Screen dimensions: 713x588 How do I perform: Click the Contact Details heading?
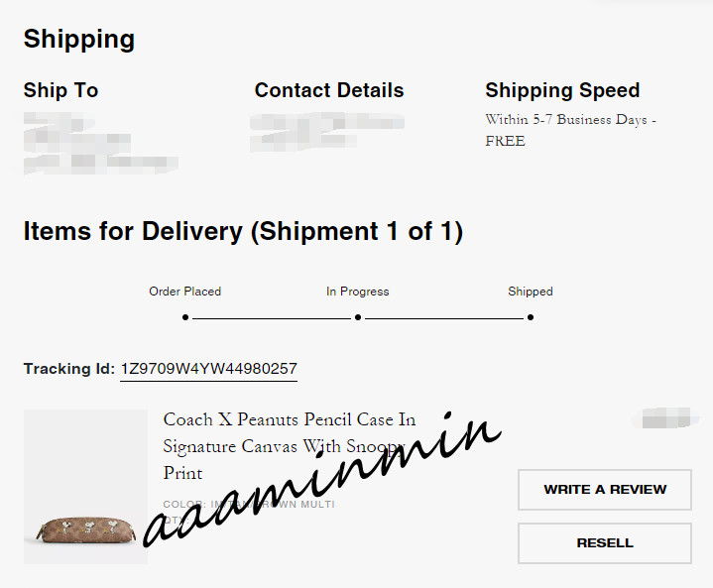pos(329,90)
